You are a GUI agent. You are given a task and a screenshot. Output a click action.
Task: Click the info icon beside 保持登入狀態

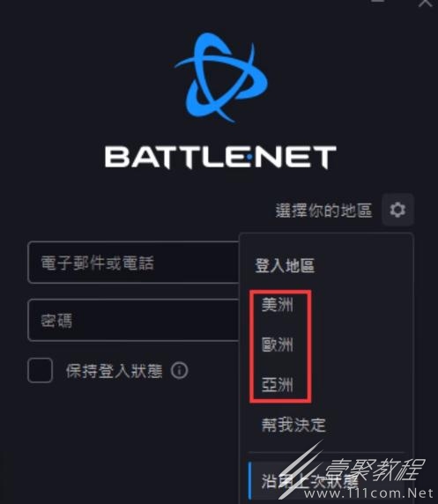[179, 371]
